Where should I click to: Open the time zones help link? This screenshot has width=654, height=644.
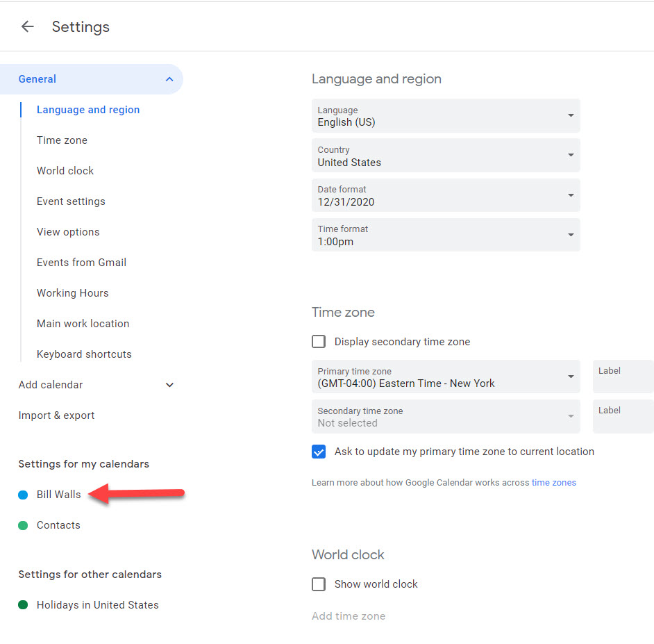[553, 481]
